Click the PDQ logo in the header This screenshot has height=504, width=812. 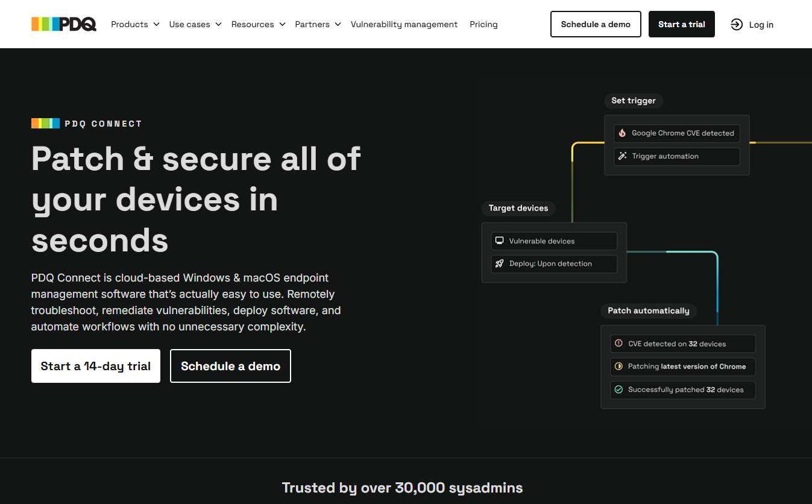point(64,24)
